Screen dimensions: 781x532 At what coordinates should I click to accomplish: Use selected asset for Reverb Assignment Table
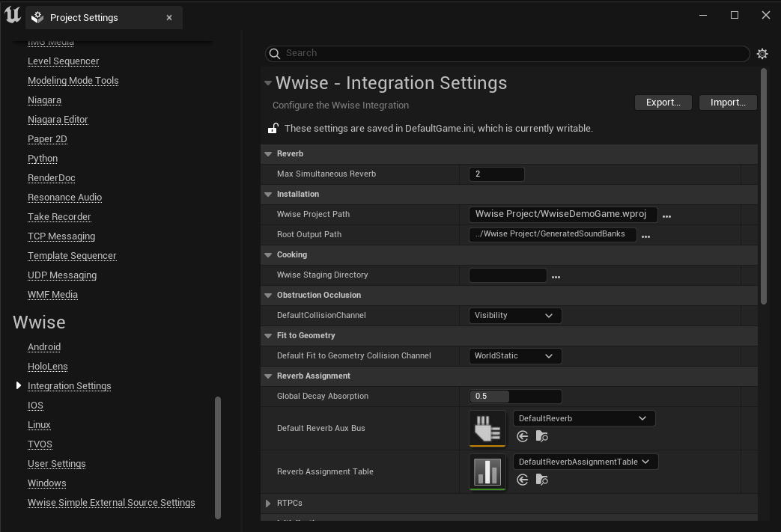tap(523, 480)
